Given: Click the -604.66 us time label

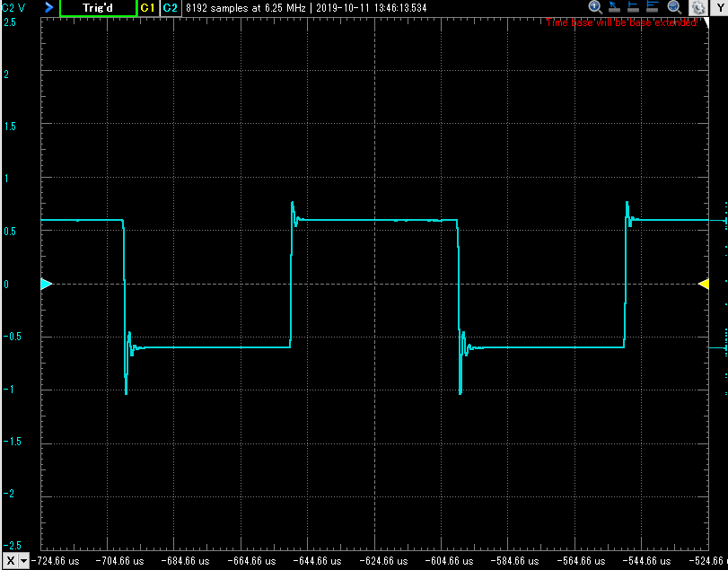Looking at the screenshot, I should [449, 561].
